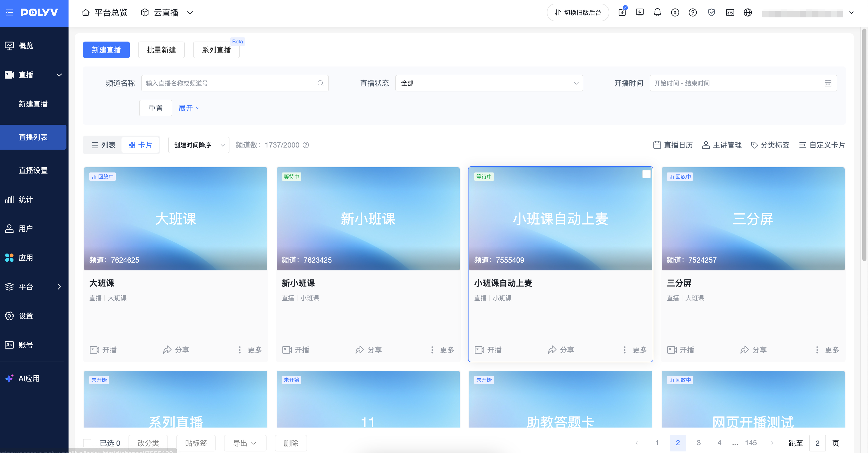
Task: Open the developer code window icon
Action: pos(730,12)
